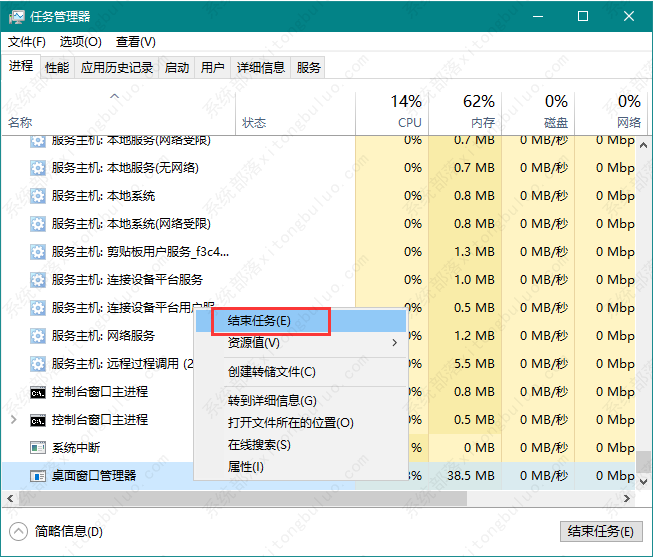
Task: Click gear icon of 服务主机: 网络服务 row
Action: pyautogui.click(x=38, y=336)
